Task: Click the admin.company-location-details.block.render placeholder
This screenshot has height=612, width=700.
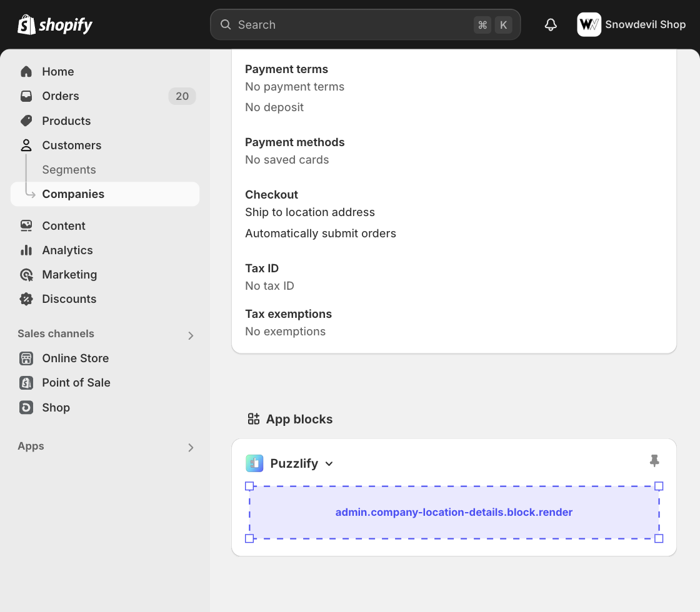Action: (454, 513)
